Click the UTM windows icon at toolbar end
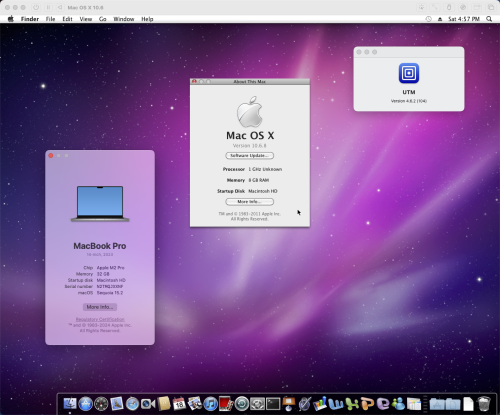500x415 pixels. coord(491,7)
